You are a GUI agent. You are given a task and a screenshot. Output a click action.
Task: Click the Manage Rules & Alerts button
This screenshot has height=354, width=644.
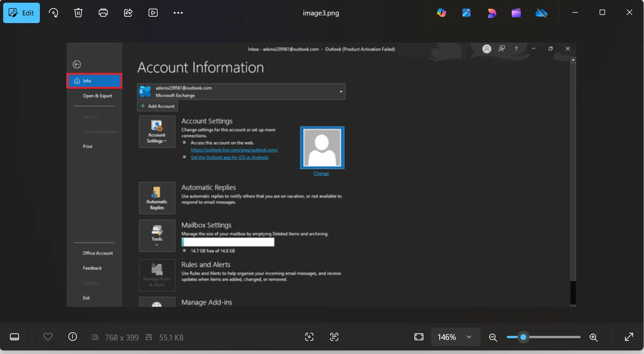tap(157, 275)
